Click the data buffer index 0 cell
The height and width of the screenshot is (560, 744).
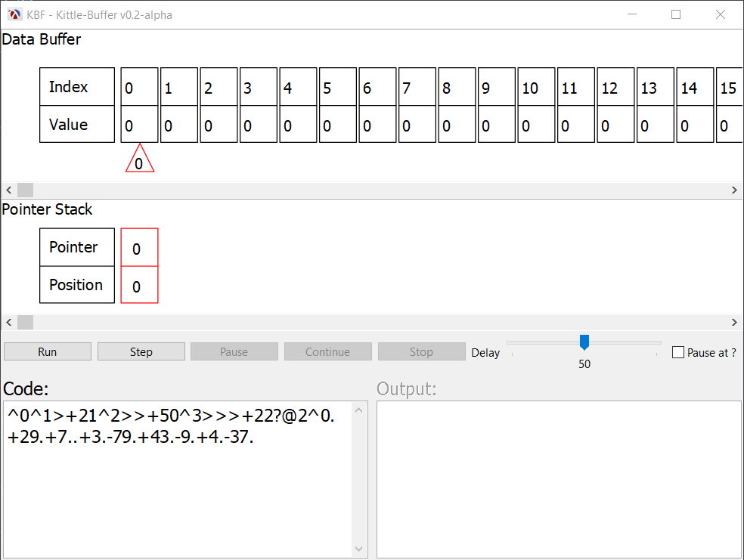(x=139, y=87)
